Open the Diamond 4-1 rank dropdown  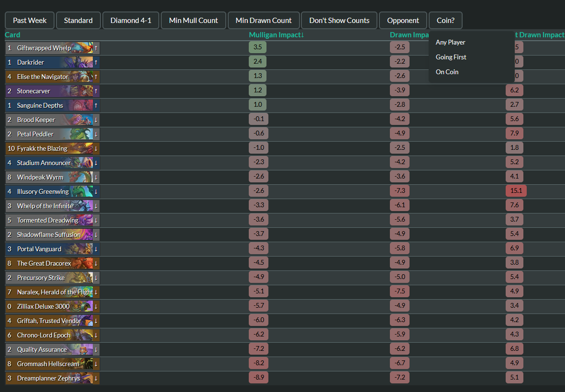(x=131, y=20)
